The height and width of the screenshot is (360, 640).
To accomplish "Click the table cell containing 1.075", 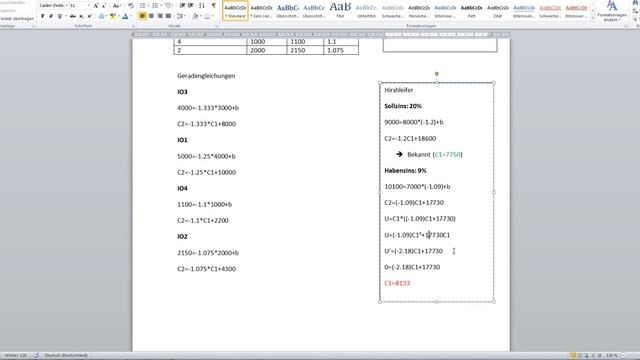I will pos(341,50).
